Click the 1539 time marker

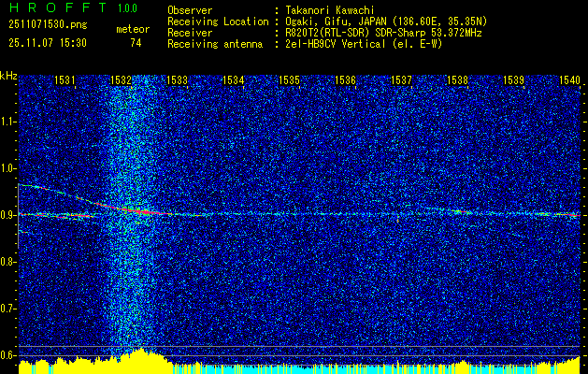tap(514, 79)
